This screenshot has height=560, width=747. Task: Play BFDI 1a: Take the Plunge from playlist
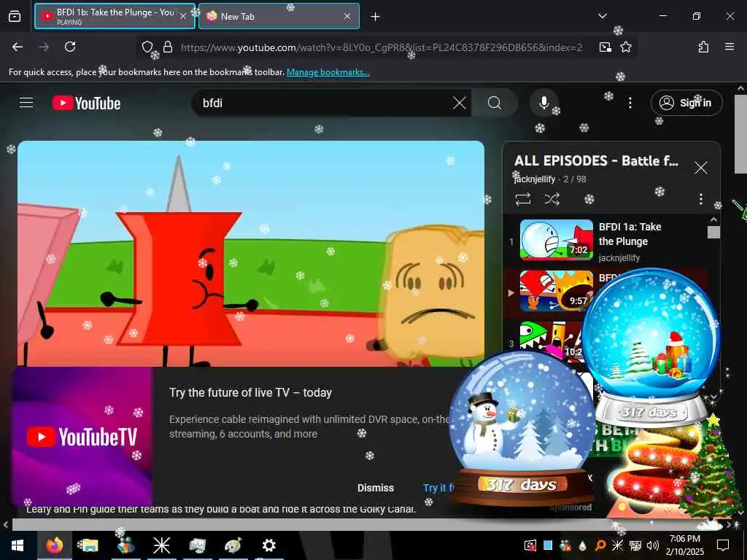[630, 234]
